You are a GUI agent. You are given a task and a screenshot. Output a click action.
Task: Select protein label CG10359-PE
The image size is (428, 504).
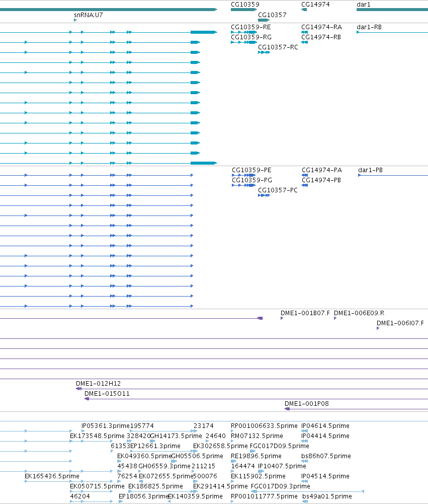[251, 170]
